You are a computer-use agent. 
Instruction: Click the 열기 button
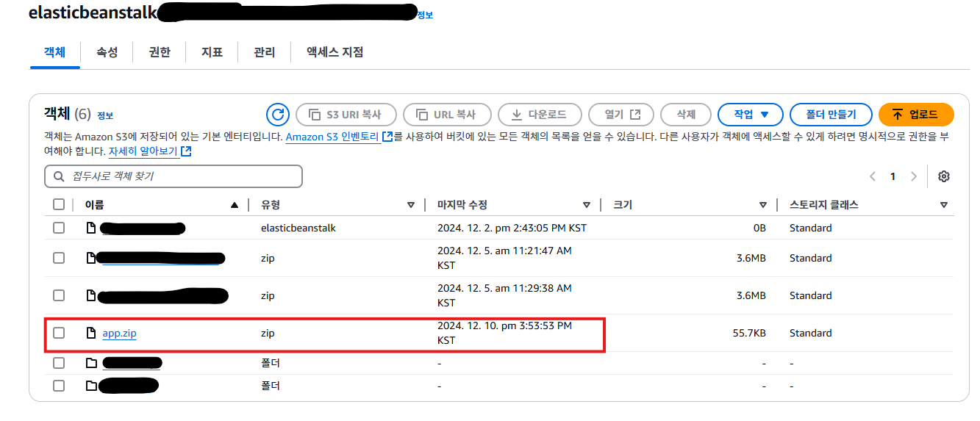tap(621, 115)
